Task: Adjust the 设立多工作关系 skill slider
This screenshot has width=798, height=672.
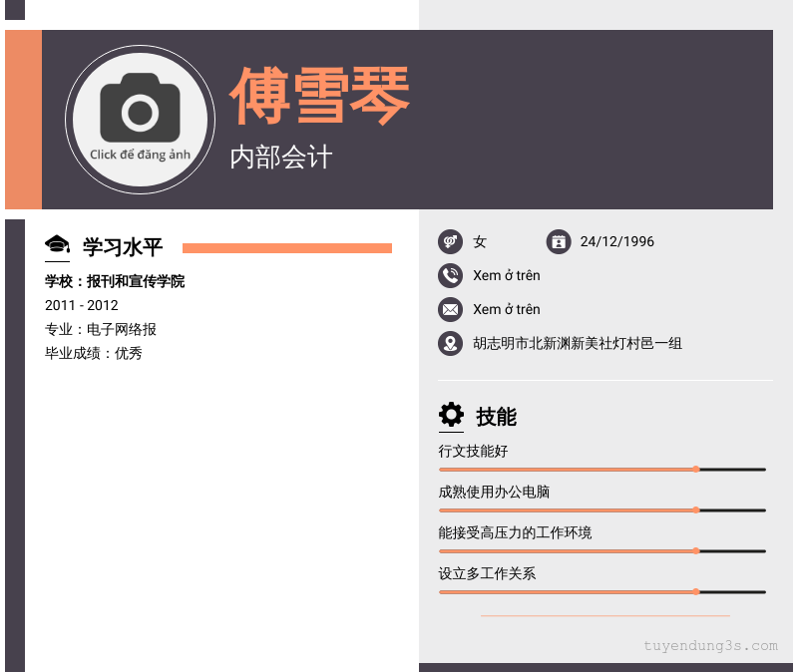Action: coord(695,591)
